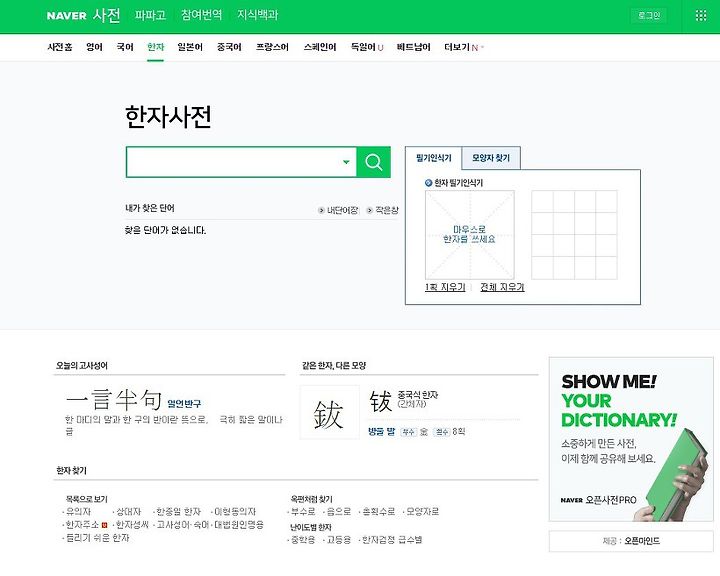Open the 사전 title link in header
The width and height of the screenshot is (720, 576).
107,15
